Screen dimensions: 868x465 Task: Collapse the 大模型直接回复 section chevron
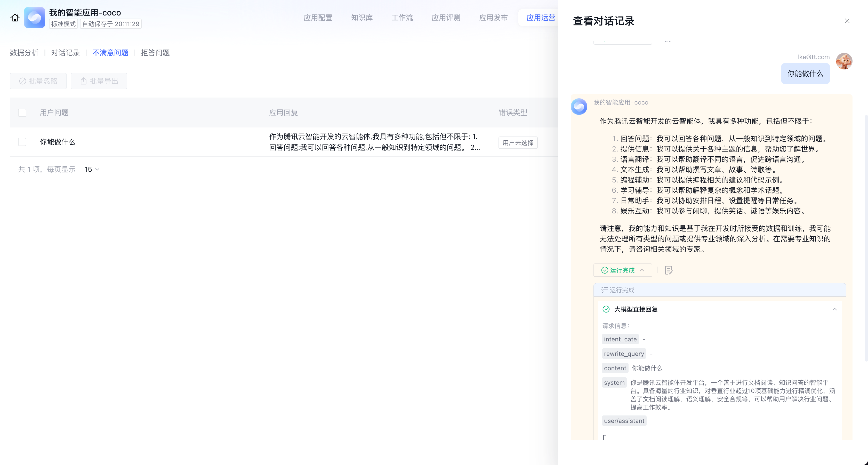point(835,309)
